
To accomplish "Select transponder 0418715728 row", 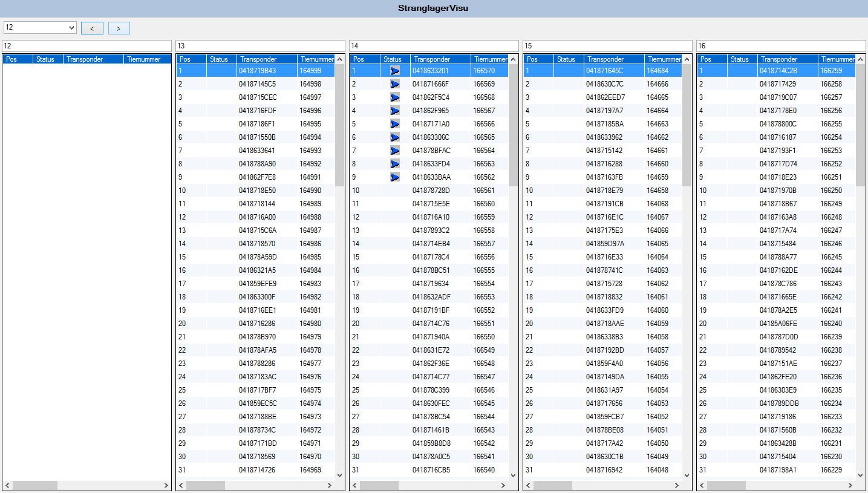I will pos(602,284).
